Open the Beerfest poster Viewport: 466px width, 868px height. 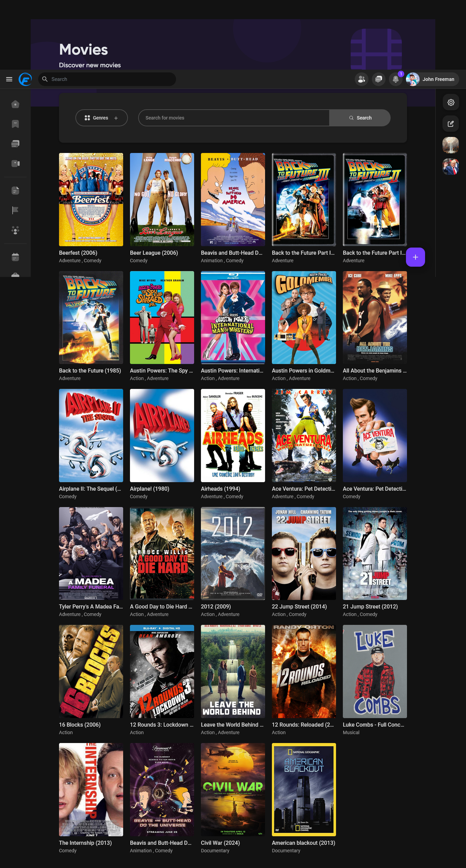[91, 199]
